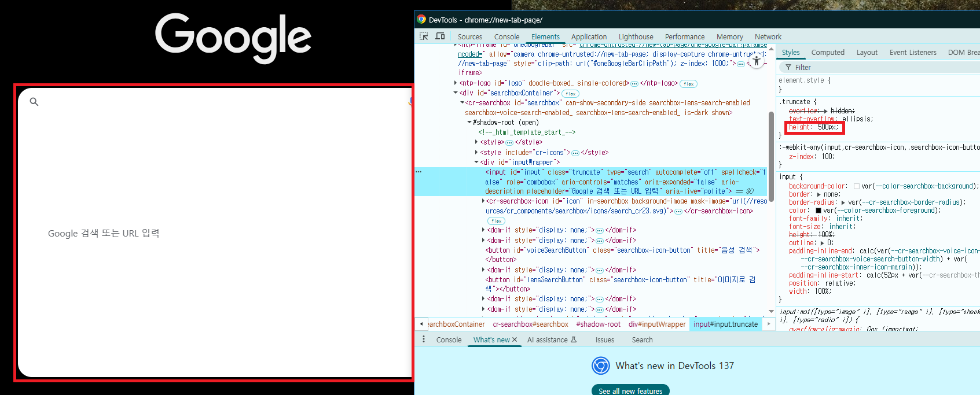
Task: Select cr-searchbox#searchbox in the breadcrumb
Action: tap(530, 324)
